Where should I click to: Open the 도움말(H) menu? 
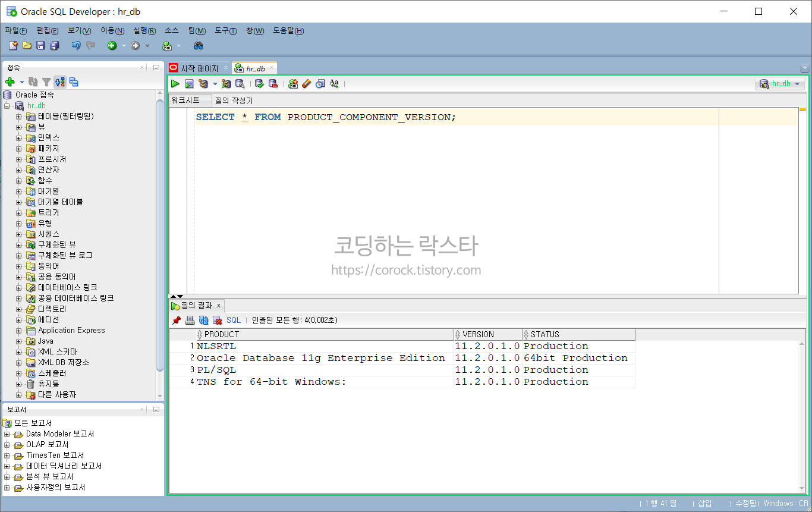[289, 31]
